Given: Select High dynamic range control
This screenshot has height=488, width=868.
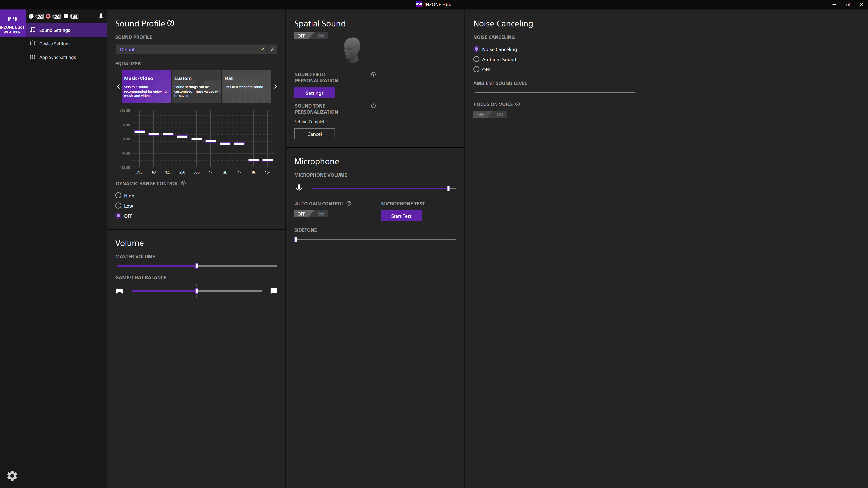Looking at the screenshot, I should tap(118, 196).
